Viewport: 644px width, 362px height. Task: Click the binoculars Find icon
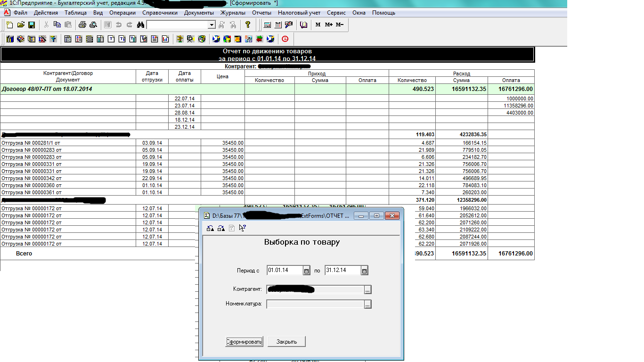tap(140, 25)
